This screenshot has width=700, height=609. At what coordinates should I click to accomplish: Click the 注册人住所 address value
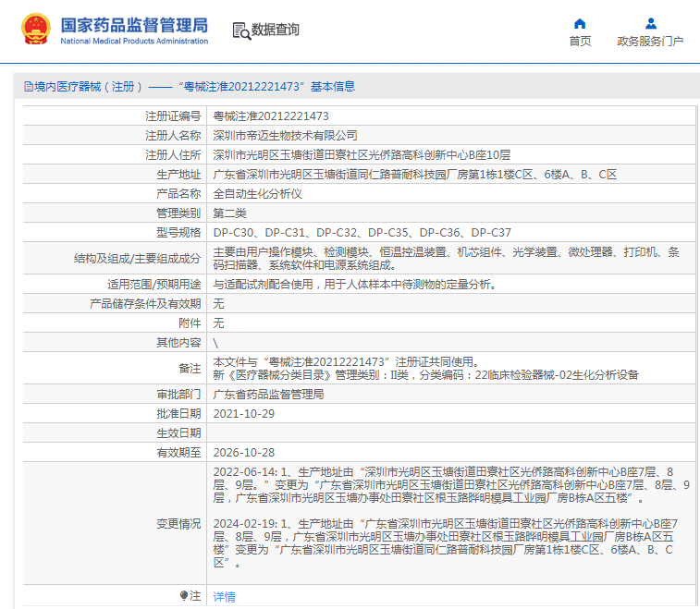coord(362,155)
